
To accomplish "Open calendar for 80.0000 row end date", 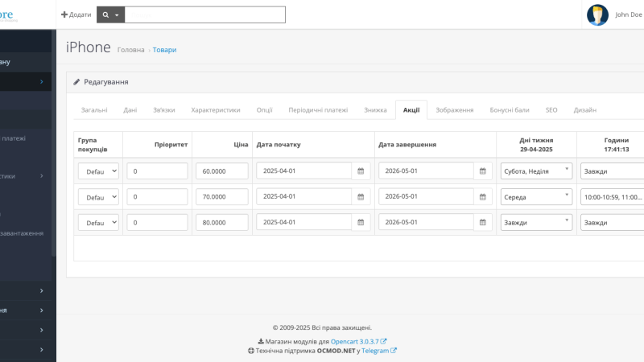I will [x=482, y=222].
